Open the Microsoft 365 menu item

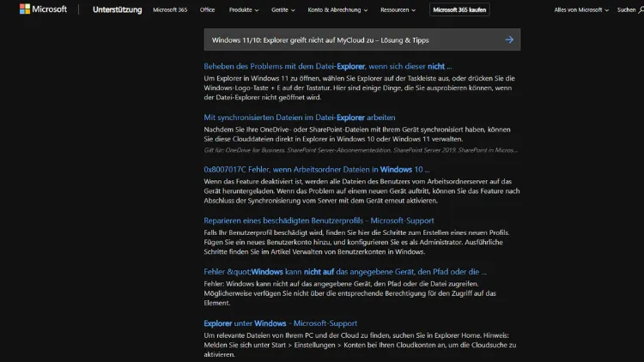(170, 9)
